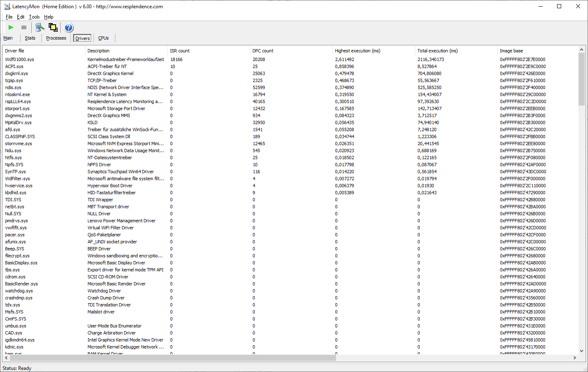Click the Virtual WiFi Filter Driver description
The image size is (588, 372).
111,228
